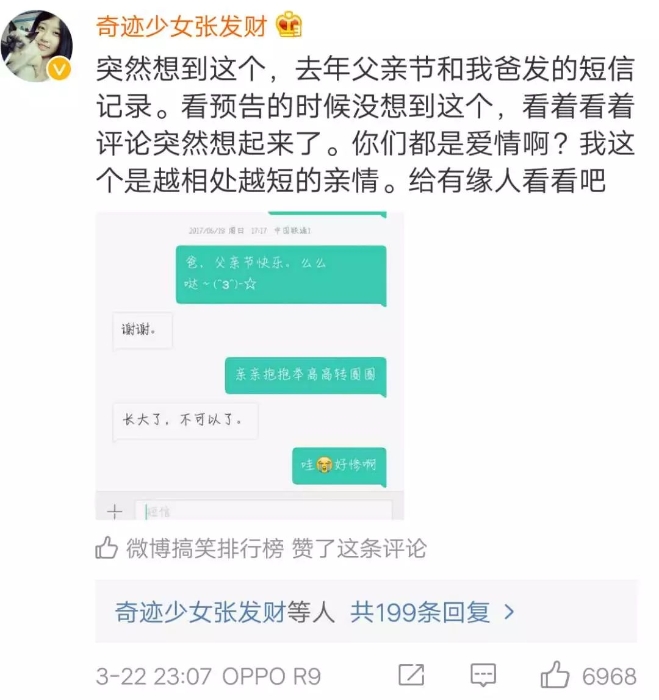Tap the crown membership badge icon
This screenshot has height=700, width=659.
[x=289, y=25]
